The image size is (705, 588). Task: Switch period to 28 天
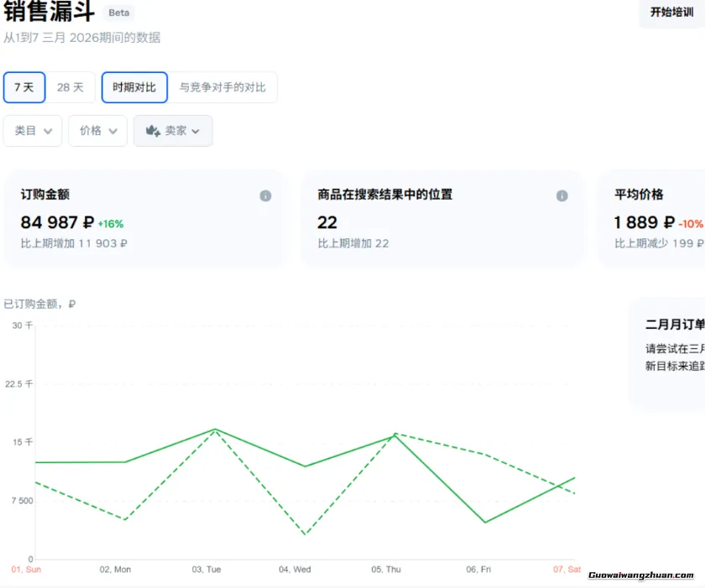tap(71, 86)
